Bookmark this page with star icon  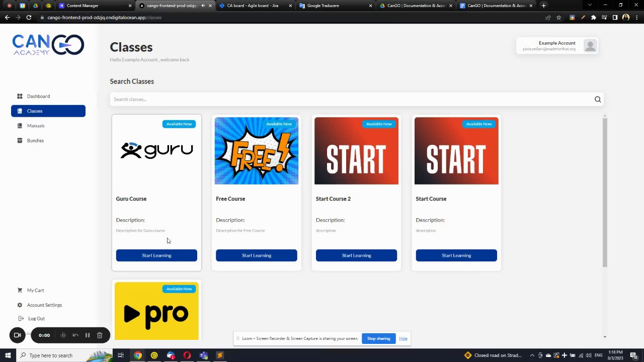tap(558, 18)
